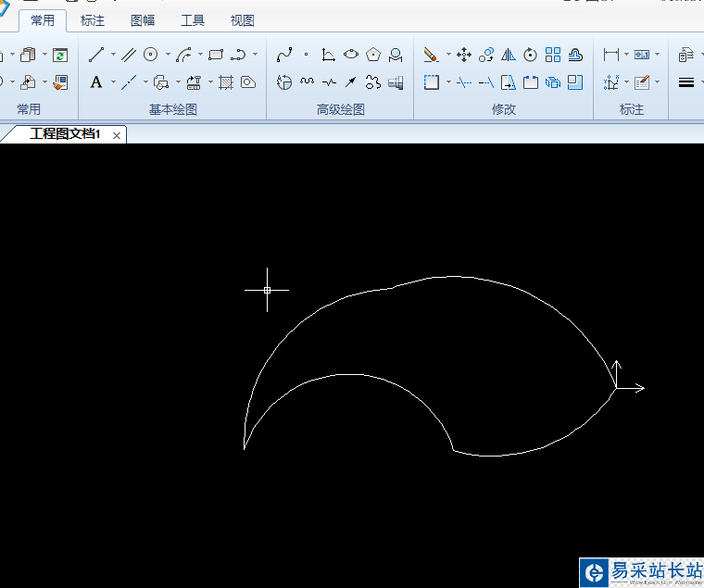Open the Arc tool dropdown arrow

tap(200, 55)
